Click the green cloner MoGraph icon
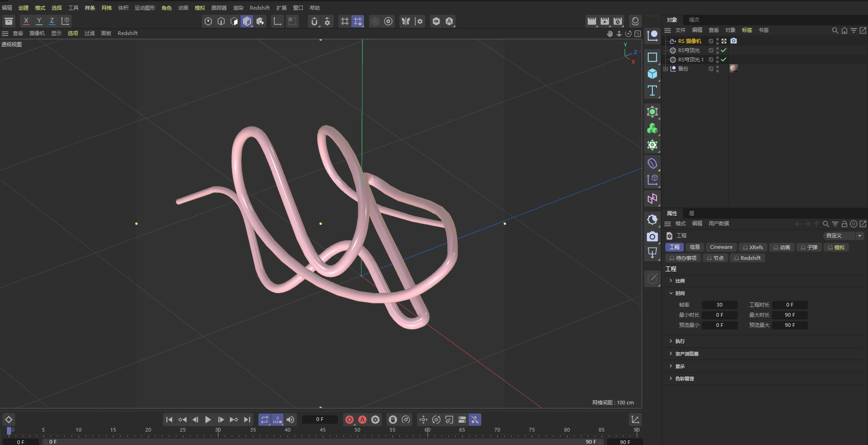Image resolution: width=868 pixels, height=445 pixels. click(652, 128)
